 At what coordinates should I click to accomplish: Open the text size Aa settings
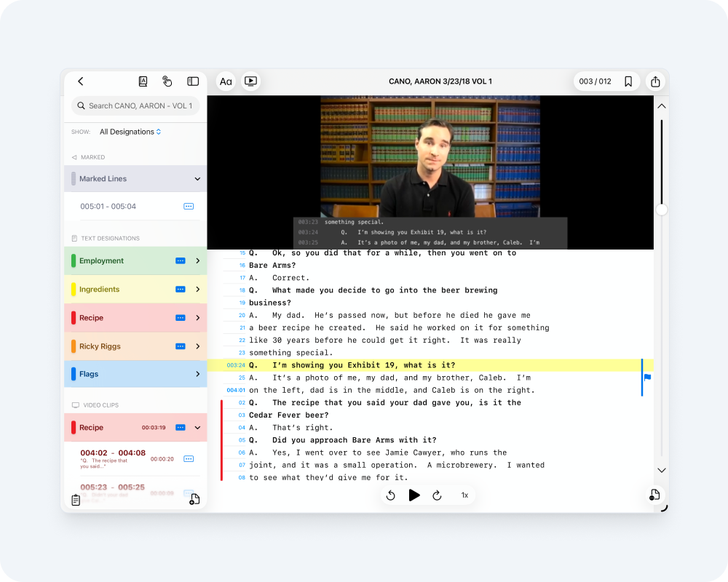tap(226, 81)
